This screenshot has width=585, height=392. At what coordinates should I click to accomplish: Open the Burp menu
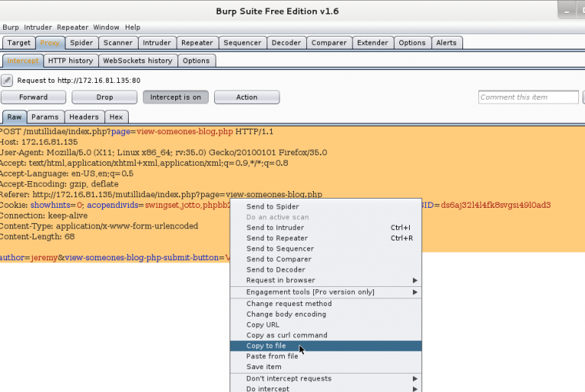[11, 27]
